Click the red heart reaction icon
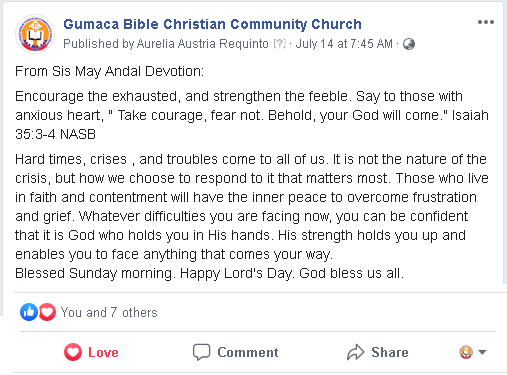The image size is (507, 375). (47, 312)
